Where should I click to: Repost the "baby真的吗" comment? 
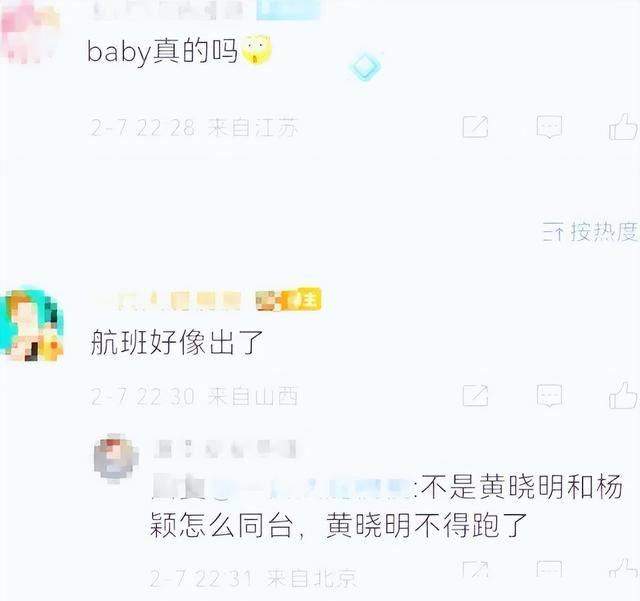tap(476, 127)
